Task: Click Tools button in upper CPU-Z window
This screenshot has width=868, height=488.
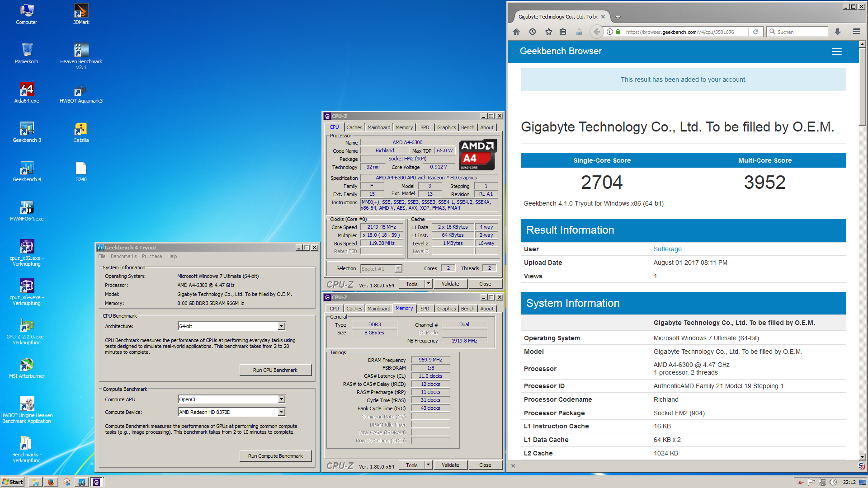Action: click(412, 284)
